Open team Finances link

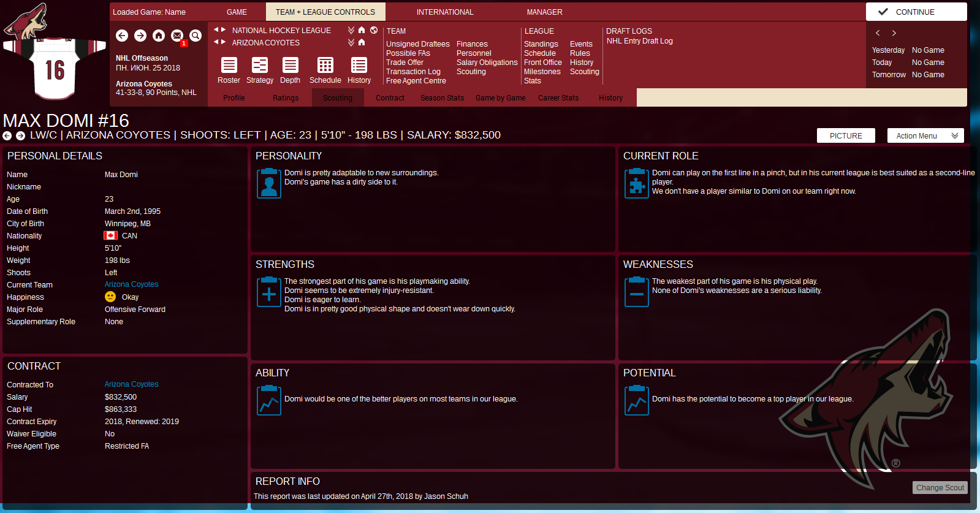coord(472,44)
